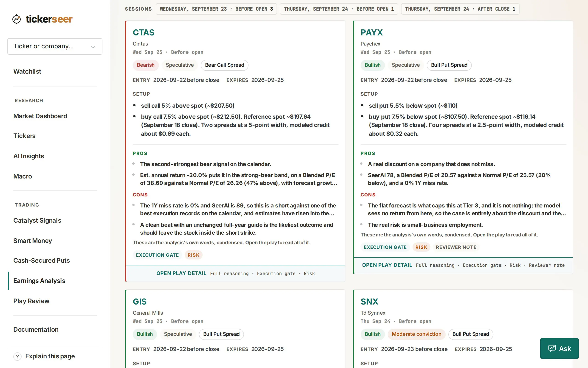The width and height of the screenshot is (588, 368).
Task: Open the CTAS ticker heading
Action: pyautogui.click(x=144, y=32)
